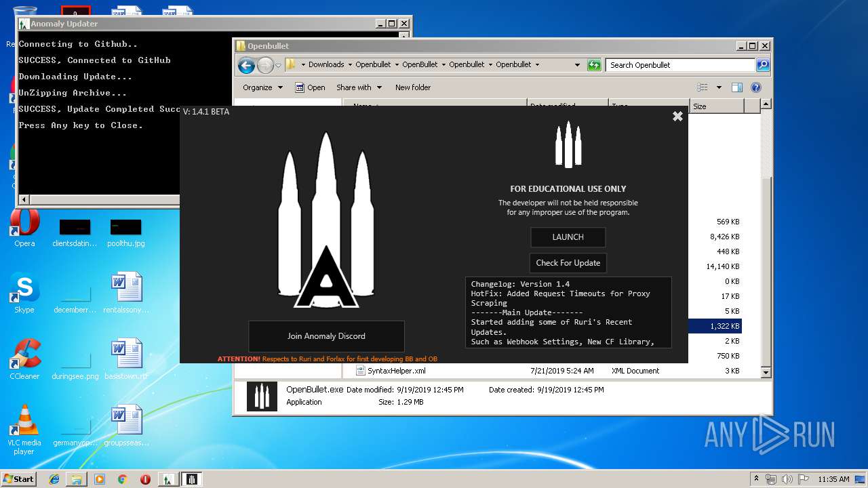Click the Search Openbullet field

[x=680, y=65]
